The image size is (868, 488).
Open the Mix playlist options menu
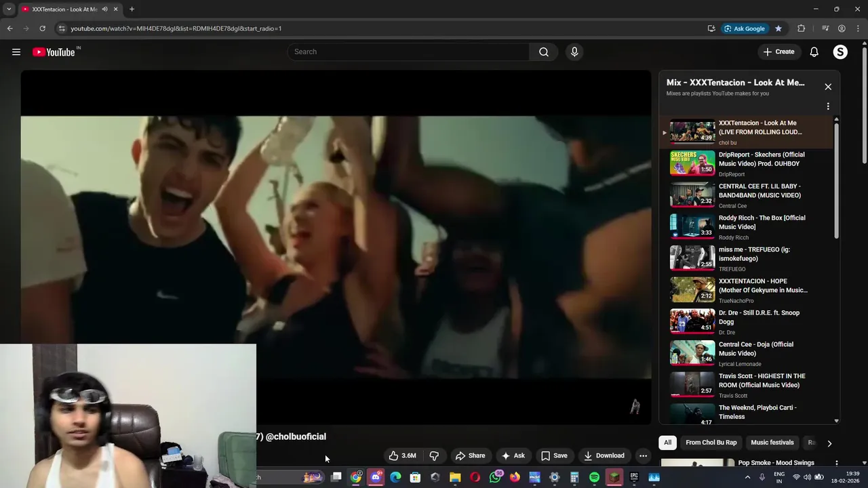point(828,106)
